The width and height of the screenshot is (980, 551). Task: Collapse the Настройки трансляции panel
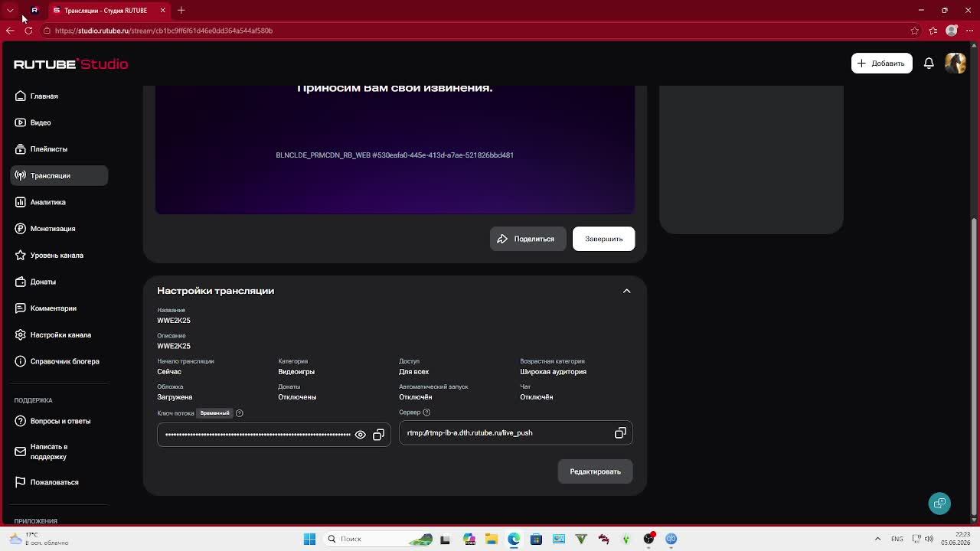(x=626, y=291)
